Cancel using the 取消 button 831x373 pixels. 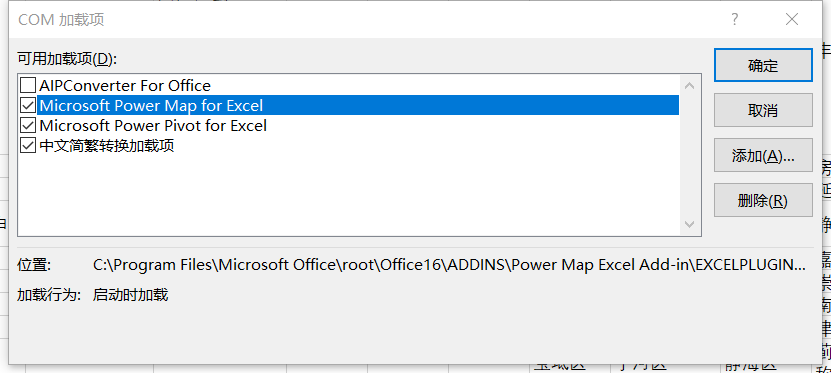point(763,110)
